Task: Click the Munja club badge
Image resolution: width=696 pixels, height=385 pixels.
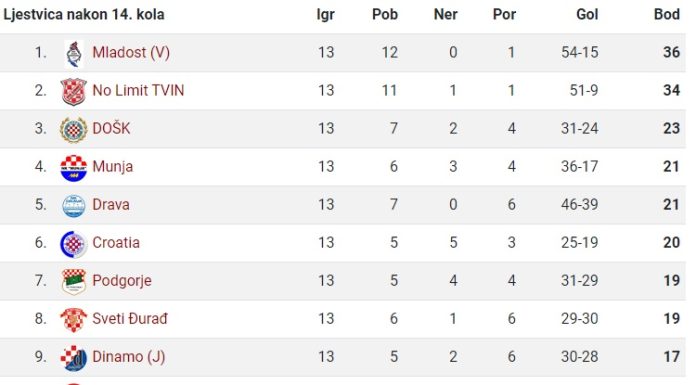Action: pos(73,168)
